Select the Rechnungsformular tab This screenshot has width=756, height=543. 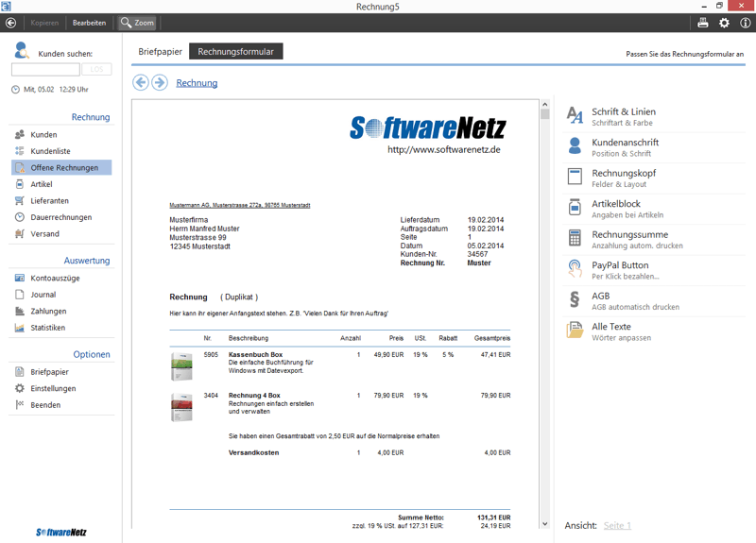235,52
